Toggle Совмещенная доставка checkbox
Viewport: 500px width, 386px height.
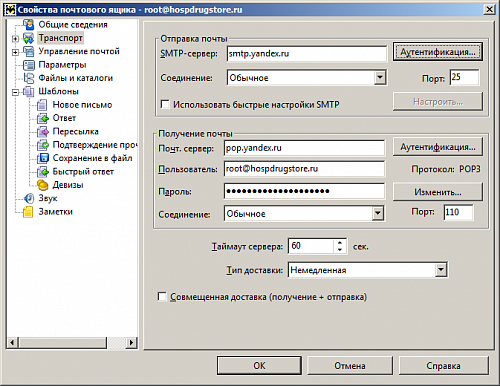[162, 296]
